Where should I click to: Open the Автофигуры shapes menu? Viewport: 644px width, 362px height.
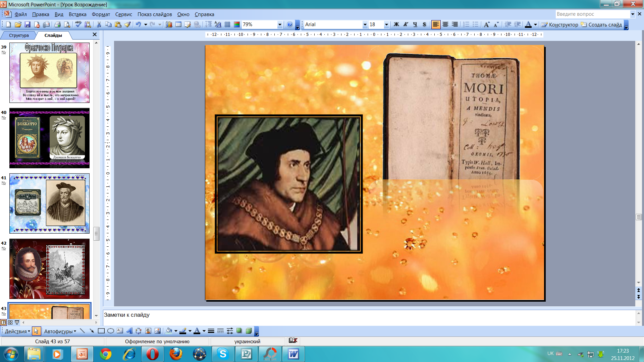coord(60,331)
